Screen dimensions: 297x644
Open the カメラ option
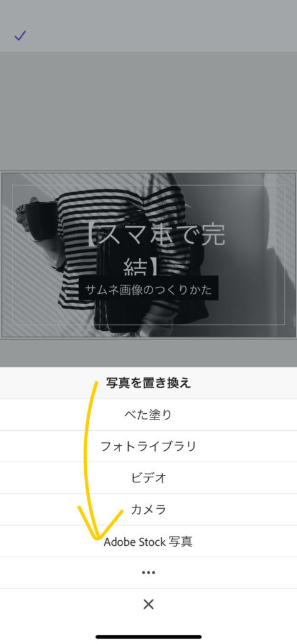pyautogui.click(x=148, y=509)
